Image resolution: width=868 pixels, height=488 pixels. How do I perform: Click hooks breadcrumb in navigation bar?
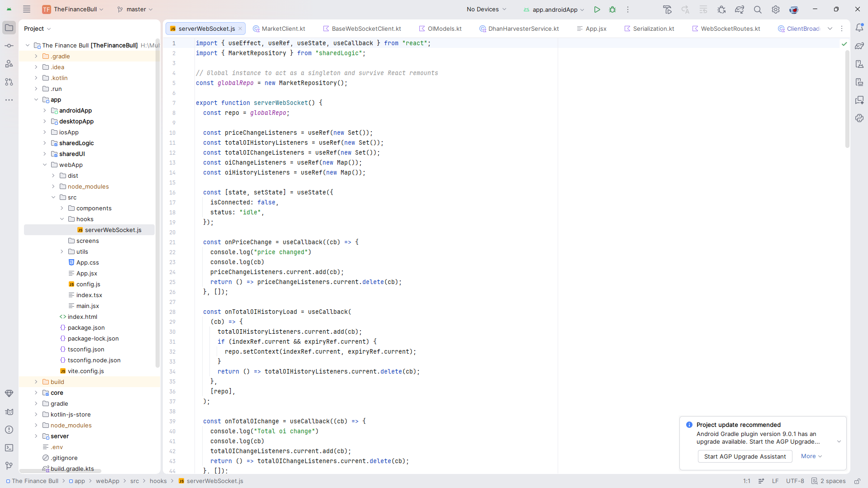point(158,481)
